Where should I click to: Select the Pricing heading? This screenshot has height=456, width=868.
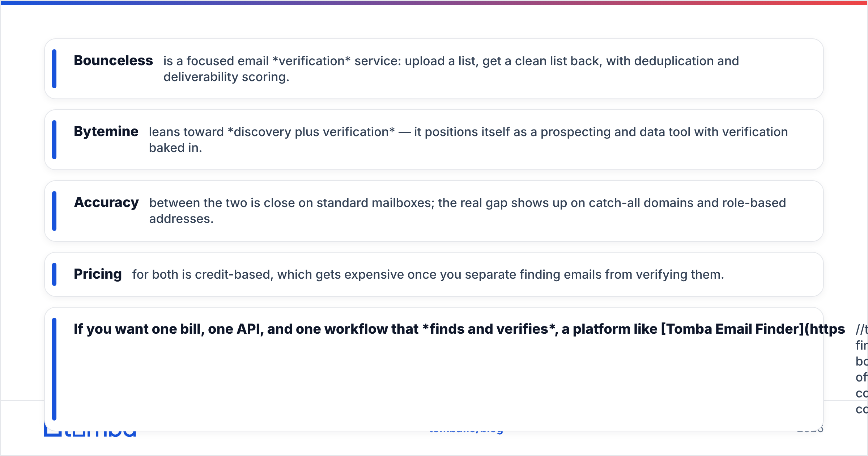98,274
